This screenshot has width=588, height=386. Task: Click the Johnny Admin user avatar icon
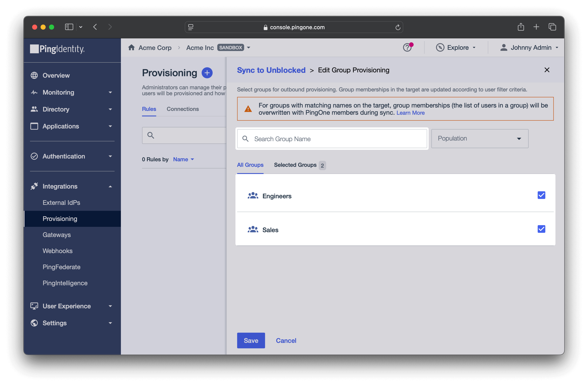[x=504, y=47]
